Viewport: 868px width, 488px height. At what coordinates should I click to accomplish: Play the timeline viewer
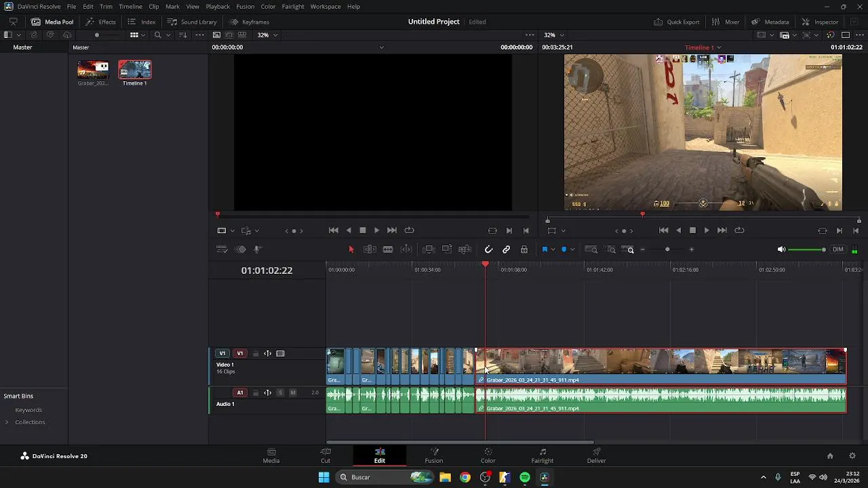coord(707,230)
